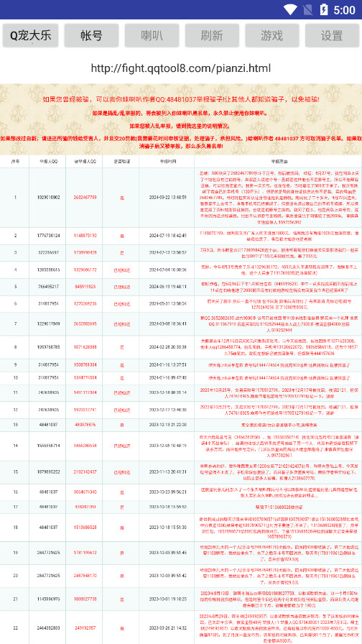Click reported QQ 1513688528 in row 18
This screenshot has height=644, width=362.
tap(85, 527)
